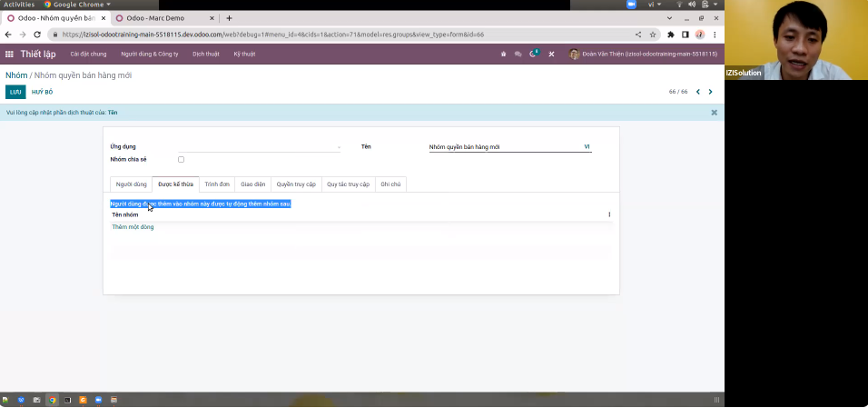The image size is (868, 408).
Task: Switch to the Quyền truy cập tab
Action: coord(296,184)
